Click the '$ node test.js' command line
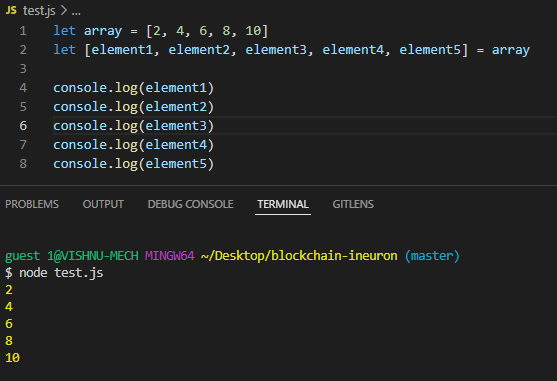Screen dimensions: 557x381 click(54, 273)
